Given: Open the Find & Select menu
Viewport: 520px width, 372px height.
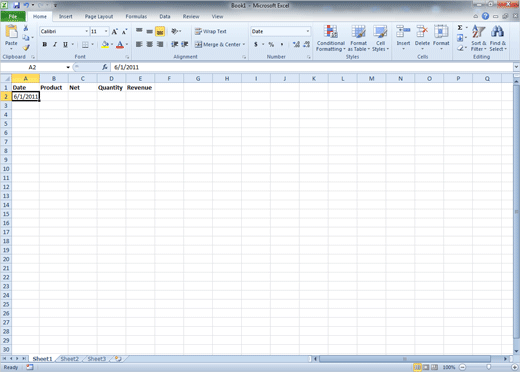Looking at the screenshot, I should (498, 38).
